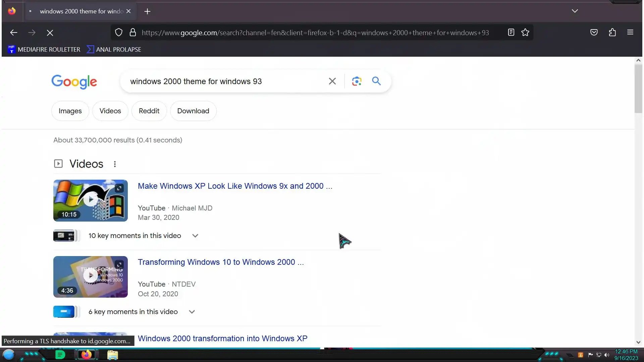The height and width of the screenshot is (362, 644).
Task: Stop loading the page
Action: tap(50, 33)
